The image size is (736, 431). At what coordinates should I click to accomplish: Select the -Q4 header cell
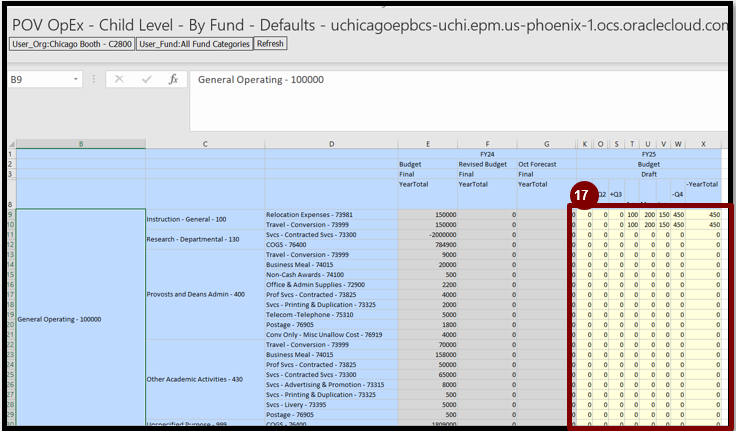[678, 194]
